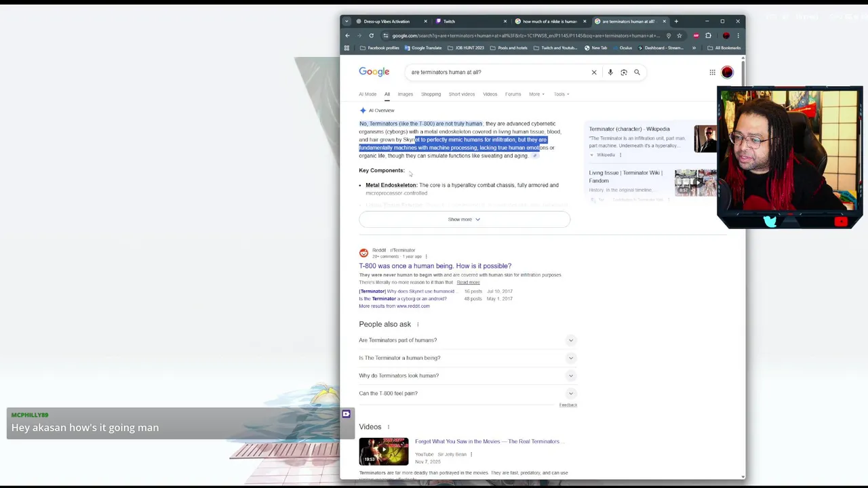
Task: Switch to Shopping search tab
Action: click(431, 94)
